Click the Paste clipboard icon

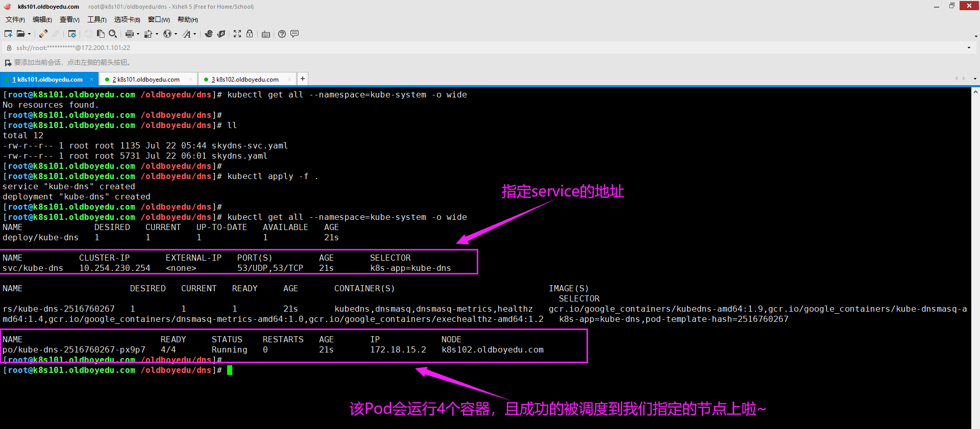(101, 34)
